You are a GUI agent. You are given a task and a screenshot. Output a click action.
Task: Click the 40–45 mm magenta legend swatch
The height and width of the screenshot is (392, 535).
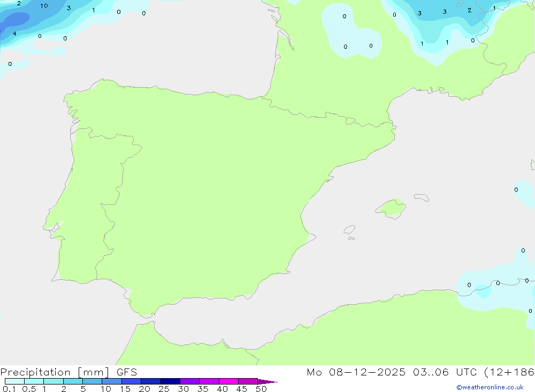[x=228, y=381]
